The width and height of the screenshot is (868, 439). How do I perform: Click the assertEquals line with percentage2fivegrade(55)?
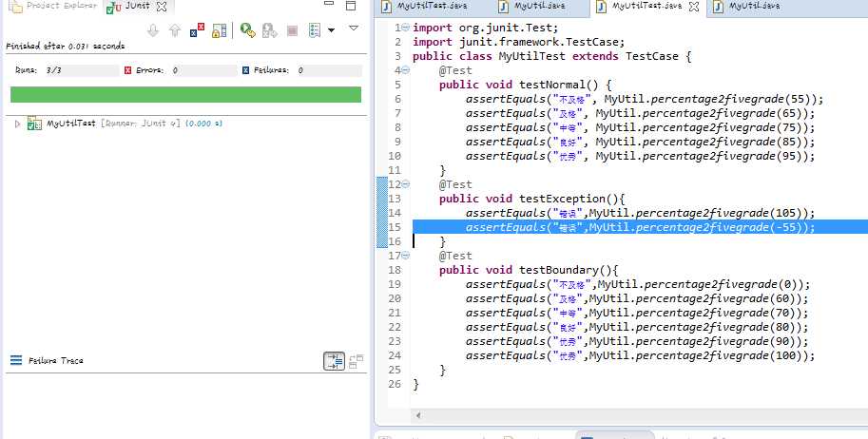pyautogui.click(x=645, y=99)
